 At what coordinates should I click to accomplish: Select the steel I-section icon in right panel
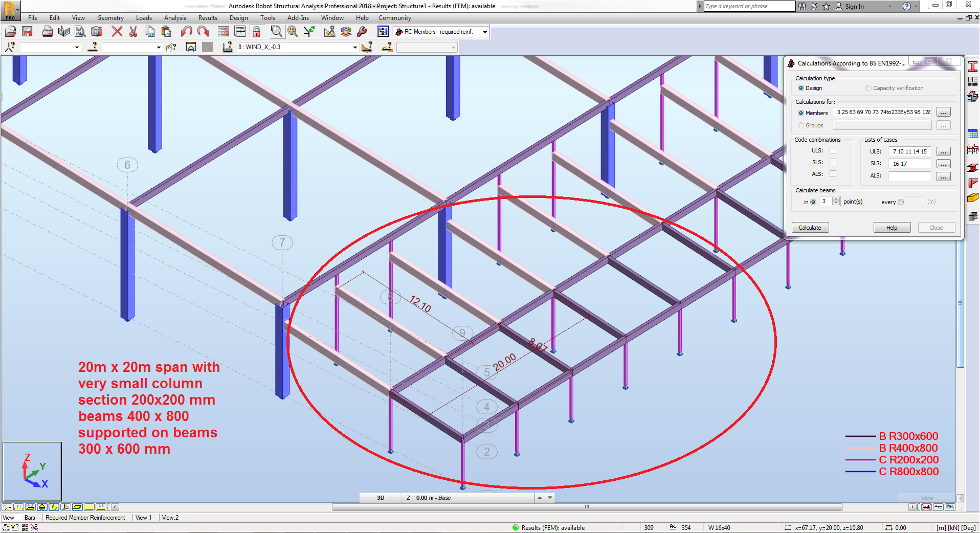point(973,66)
